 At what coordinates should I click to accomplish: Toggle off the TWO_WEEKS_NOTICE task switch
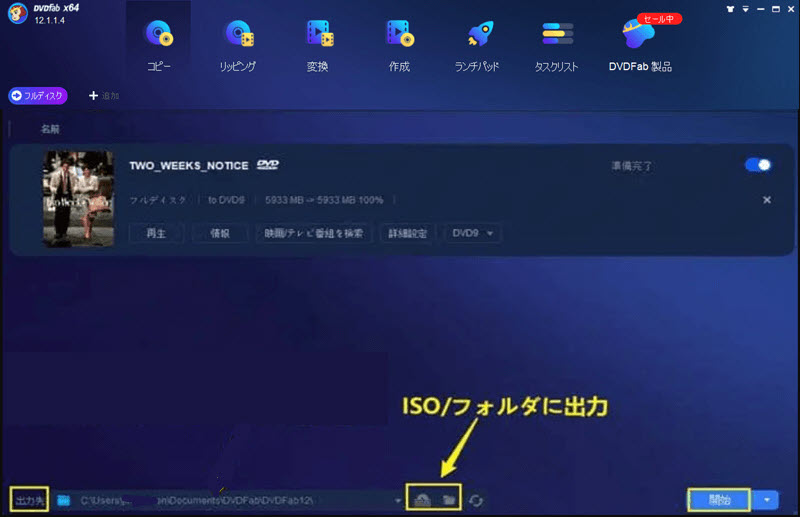coord(758,165)
